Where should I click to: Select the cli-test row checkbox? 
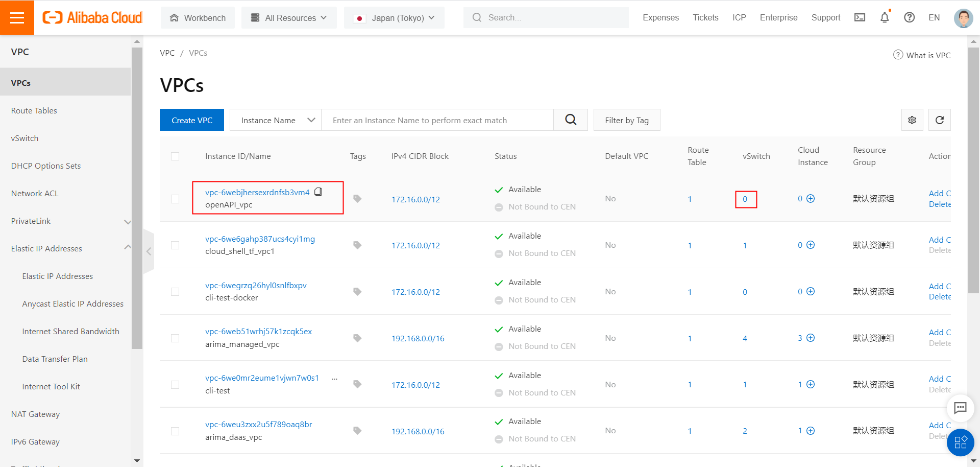[175, 385]
